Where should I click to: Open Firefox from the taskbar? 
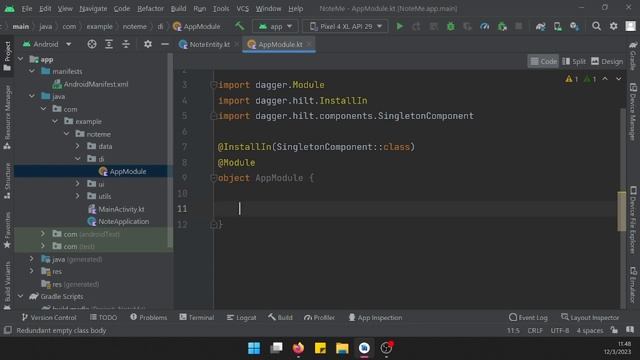tap(298, 348)
